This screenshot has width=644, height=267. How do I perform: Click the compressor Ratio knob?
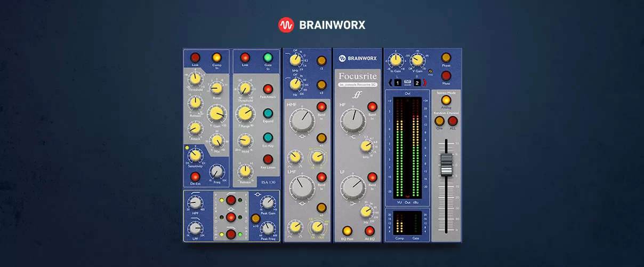(x=216, y=89)
